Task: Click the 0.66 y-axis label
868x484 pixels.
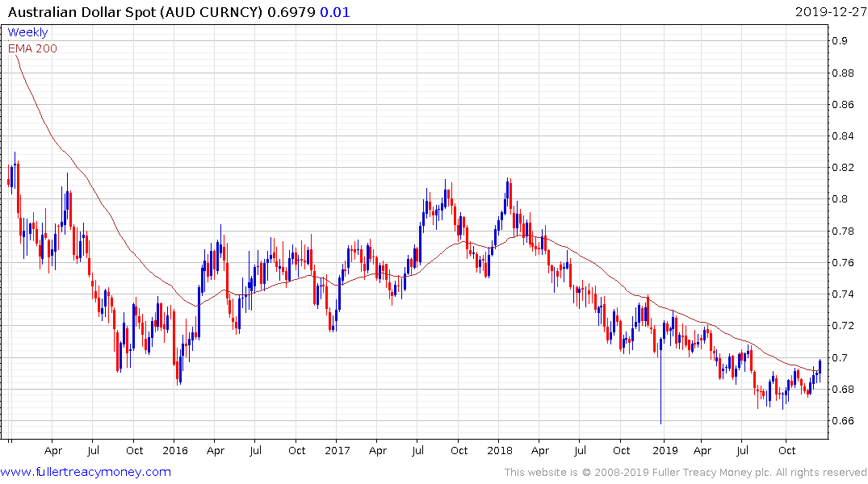Action: tap(843, 421)
